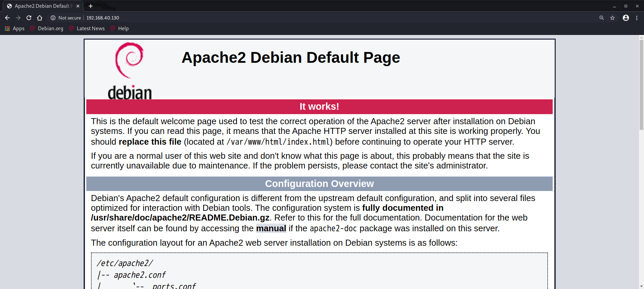The image size is (644, 289).
Task: Open the Latest News bookmark
Action: 87,29
